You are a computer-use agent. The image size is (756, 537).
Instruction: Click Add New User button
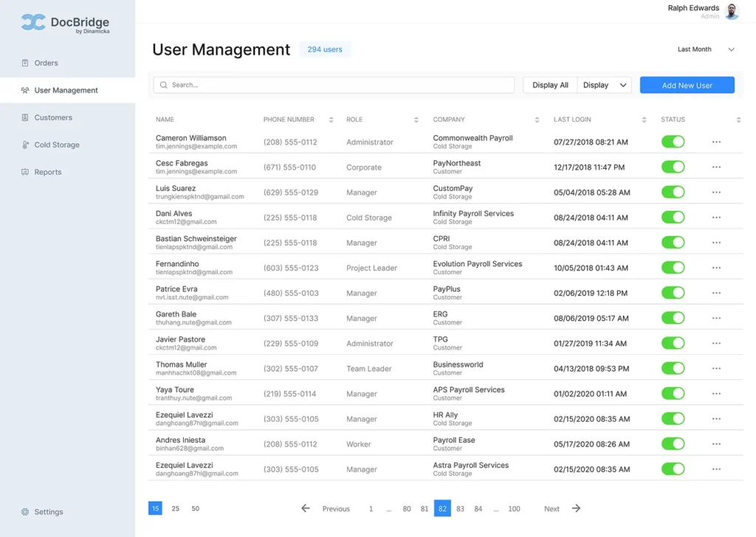(x=687, y=86)
